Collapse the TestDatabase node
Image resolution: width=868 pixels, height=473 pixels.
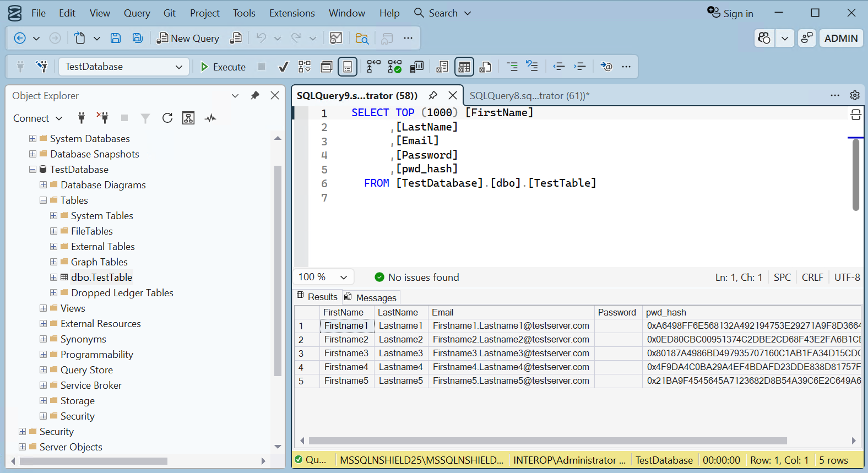pos(33,170)
